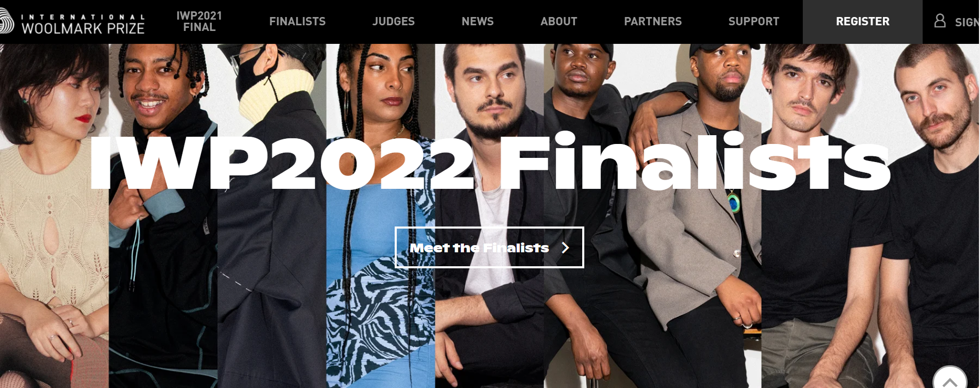
Task: Click the Meet the Finalists button
Action: tap(489, 247)
